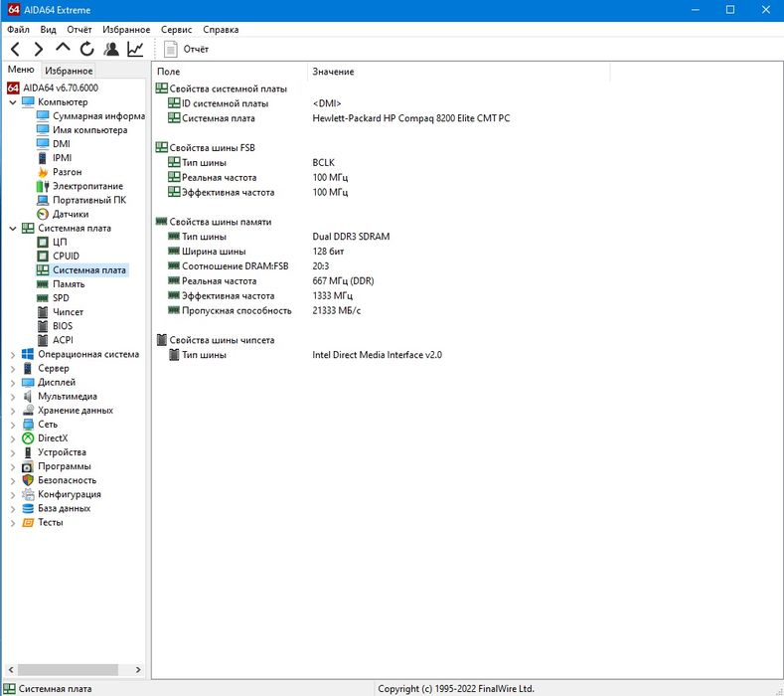Expand the DirectX node
Screen dimensions: 784x696
[13, 438]
